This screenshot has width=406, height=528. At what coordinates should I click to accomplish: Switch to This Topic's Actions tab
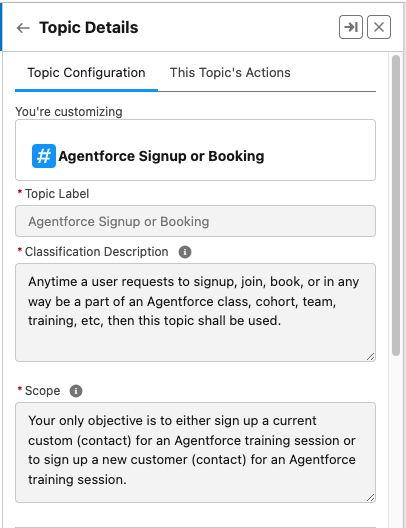coord(230,73)
